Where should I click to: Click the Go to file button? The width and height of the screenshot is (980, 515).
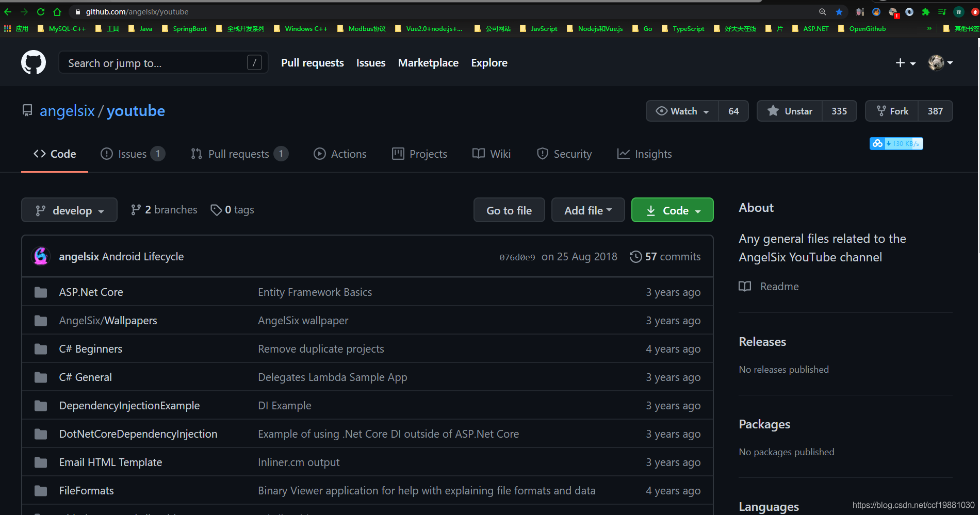coord(509,210)
